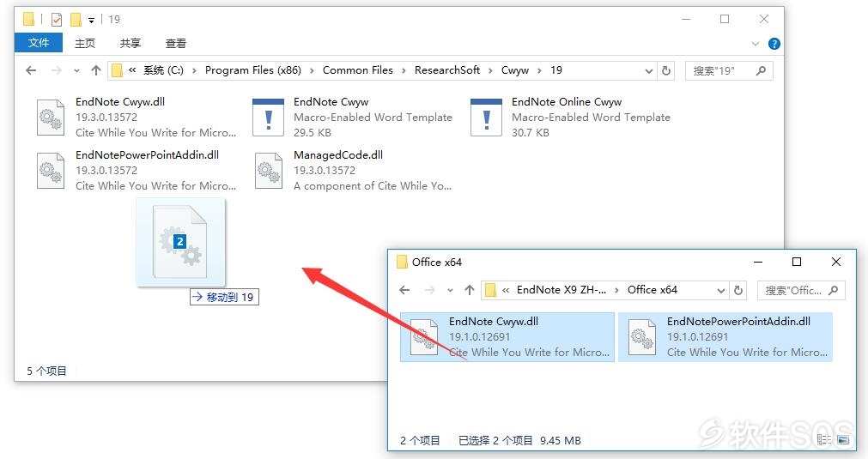Image resolution: width=868 pixels, height=459 pixels.
Task: Click the 5 个项目 status text
Action: (46, 371)
